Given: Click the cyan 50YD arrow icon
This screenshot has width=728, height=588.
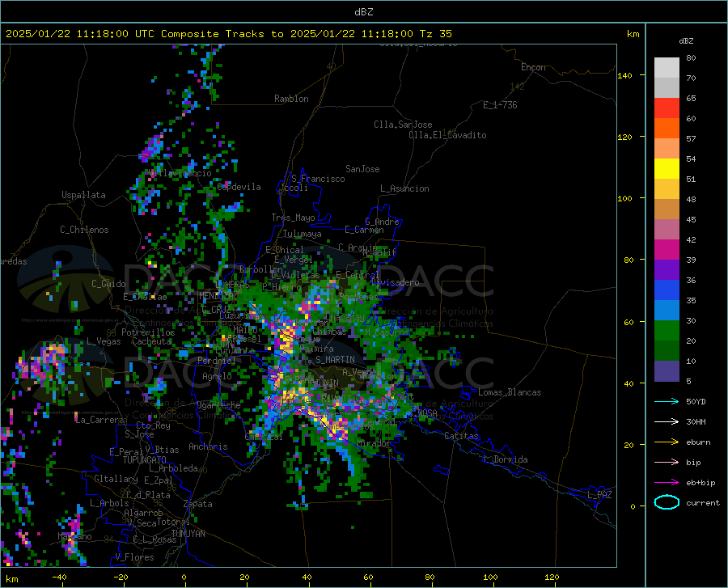Looking at the screenshot, I should (667, 401).
